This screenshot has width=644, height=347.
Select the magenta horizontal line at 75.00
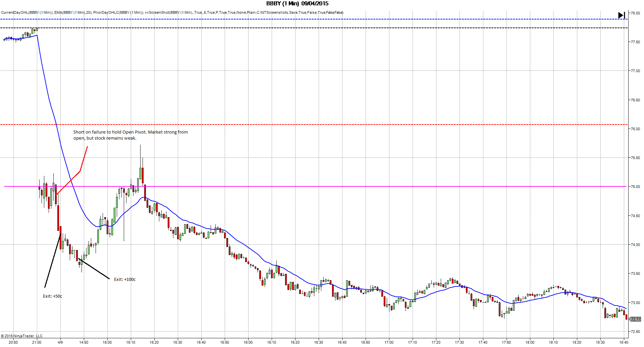click(315, 186)
